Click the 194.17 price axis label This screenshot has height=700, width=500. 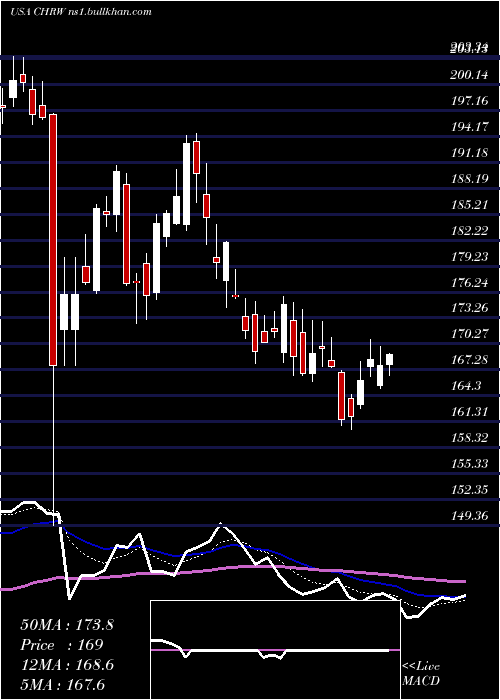click(469, 127)
